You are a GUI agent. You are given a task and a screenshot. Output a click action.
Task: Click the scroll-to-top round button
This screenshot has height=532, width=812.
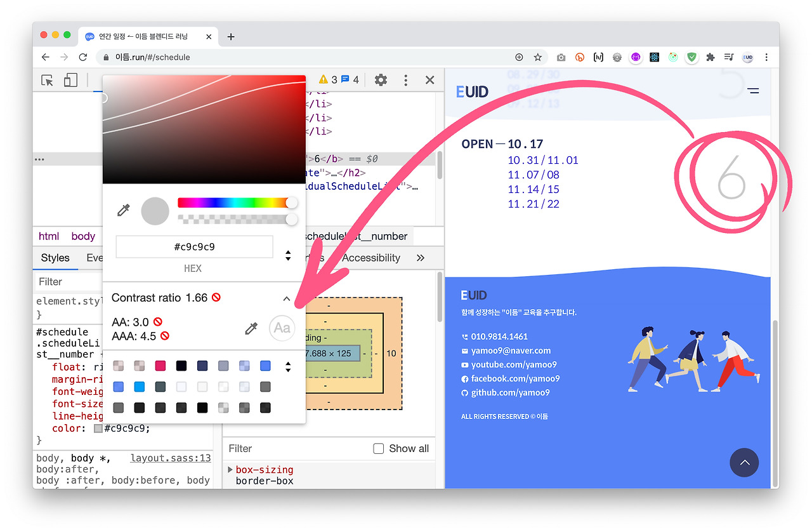(745, 463)
